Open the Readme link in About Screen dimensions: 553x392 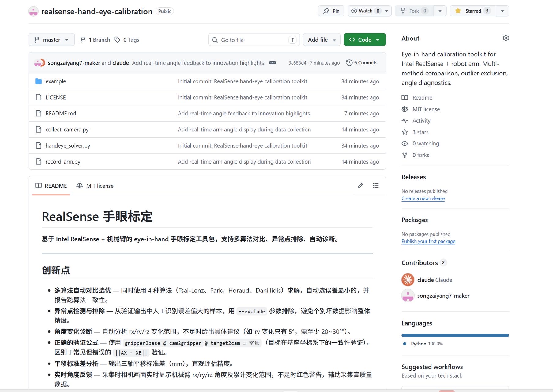422,98
